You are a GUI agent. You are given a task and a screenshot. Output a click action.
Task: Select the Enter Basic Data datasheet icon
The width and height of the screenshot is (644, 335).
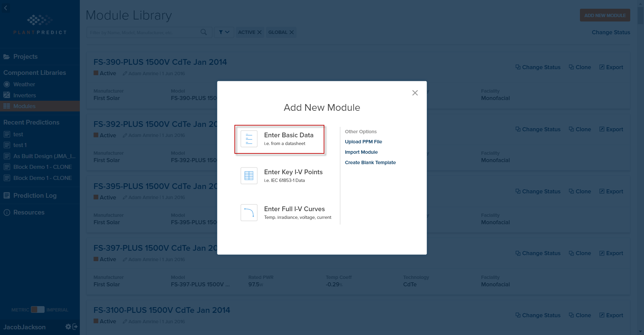pos(249,139)
